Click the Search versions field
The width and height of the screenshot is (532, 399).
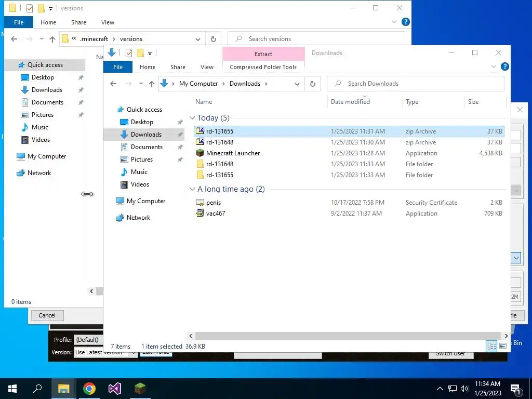coord(316,39)
